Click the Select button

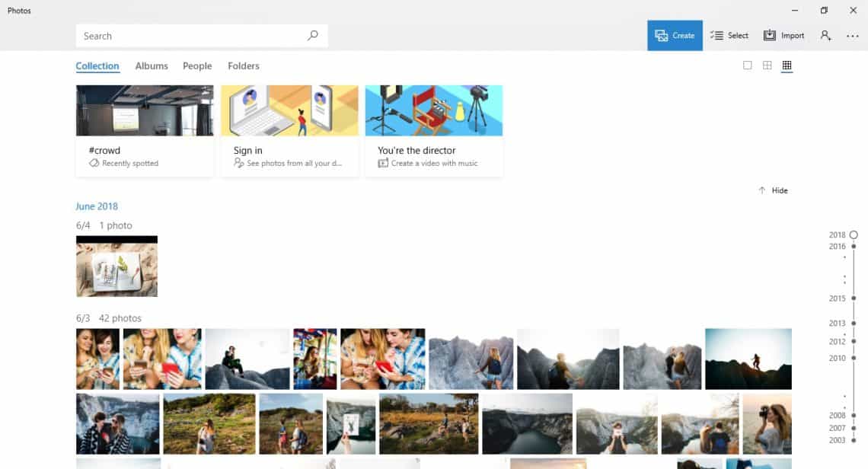point(729,36)
